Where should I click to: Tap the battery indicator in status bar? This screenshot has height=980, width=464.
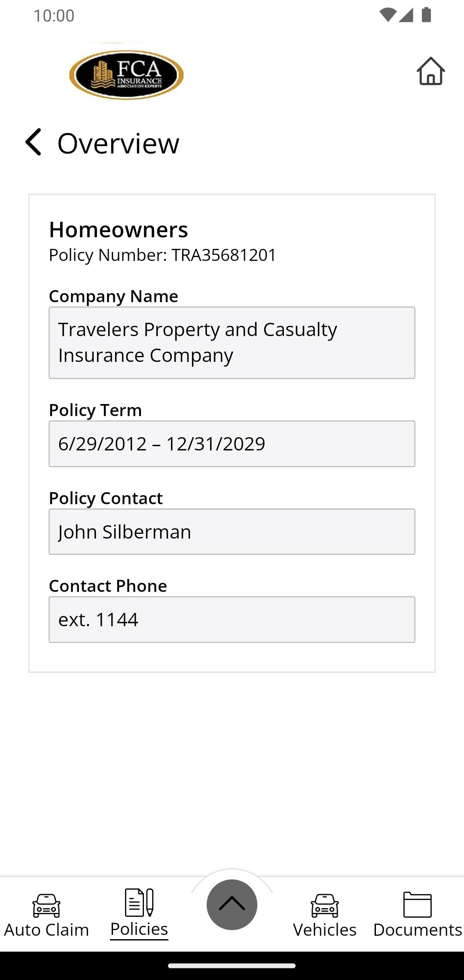pyautogui.click(x=426, y=15)
